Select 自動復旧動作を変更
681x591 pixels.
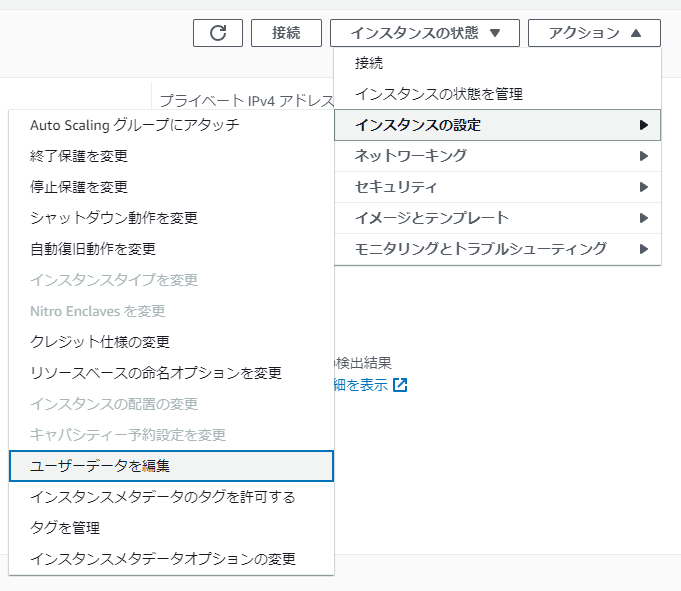[x=171, y=249]
